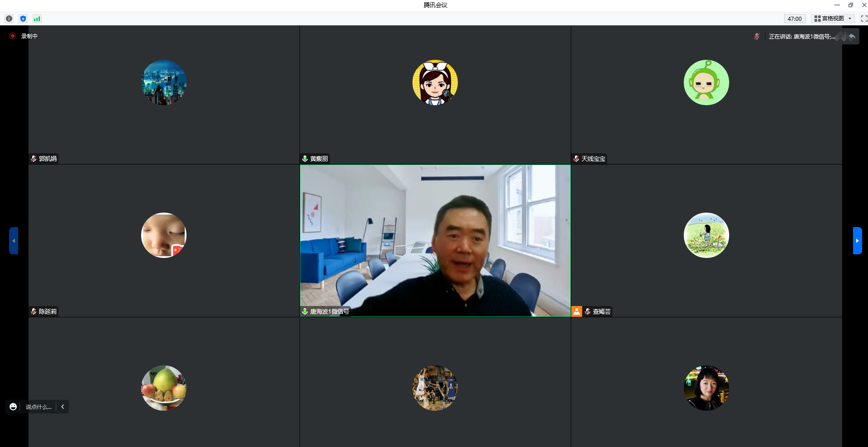Toggle 黄馥丽's green microphone icon
Viewport: 868px width, 447px height.
[305, 159]
